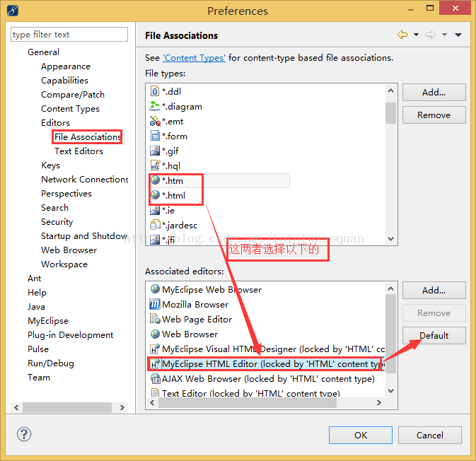Select the Mozilla Browser editor entry
476x461 pixels.
266,304
